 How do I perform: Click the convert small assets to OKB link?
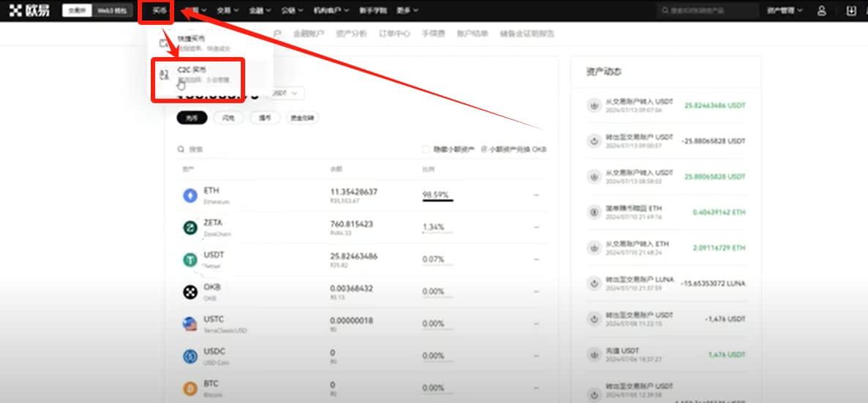pyautogui.click(x=515, y=149)
